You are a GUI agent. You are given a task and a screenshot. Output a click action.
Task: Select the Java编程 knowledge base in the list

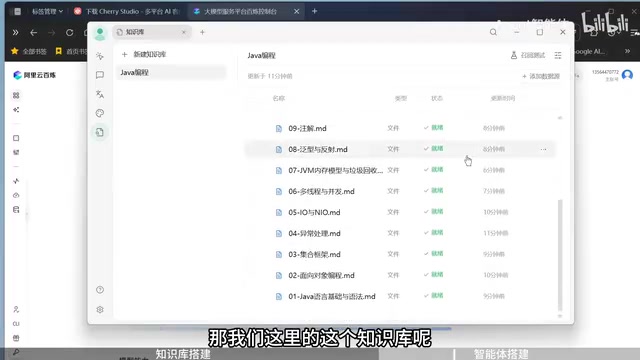point(171,73)
